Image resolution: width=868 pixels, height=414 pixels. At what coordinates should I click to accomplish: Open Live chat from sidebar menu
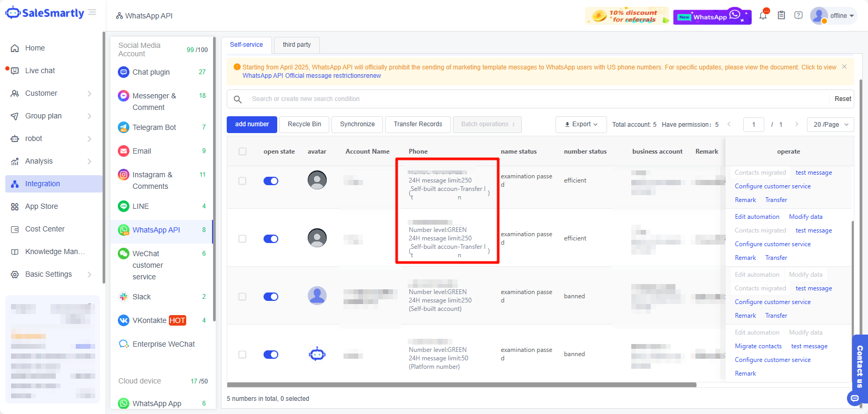[x=40, y=70]
